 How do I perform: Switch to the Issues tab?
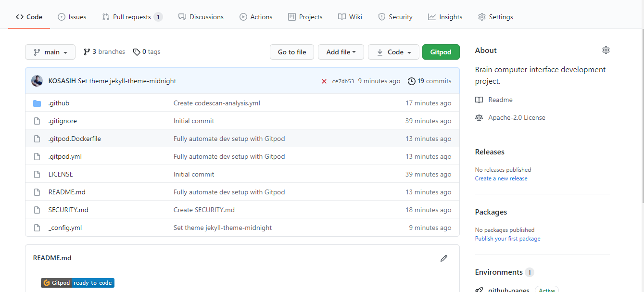(72, 17)
